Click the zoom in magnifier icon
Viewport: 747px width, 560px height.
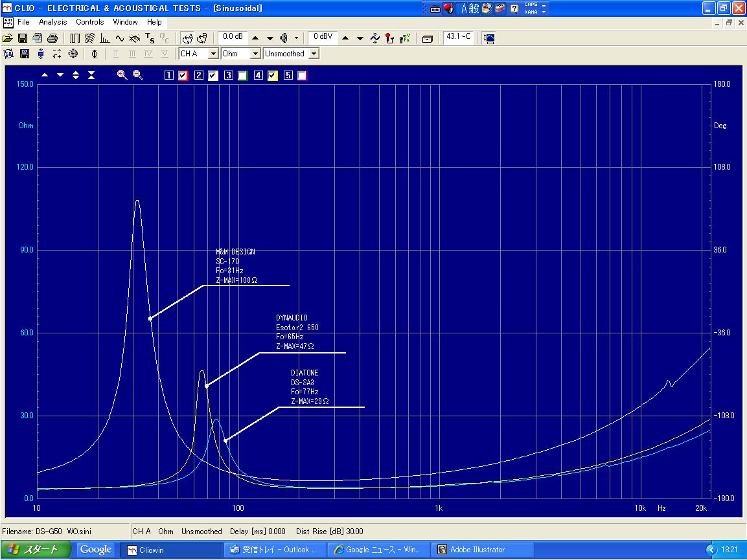[x=122, y=75]
